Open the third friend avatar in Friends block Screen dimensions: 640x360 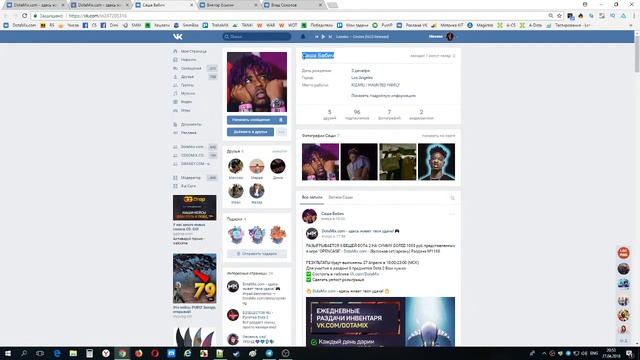[278, 166]
